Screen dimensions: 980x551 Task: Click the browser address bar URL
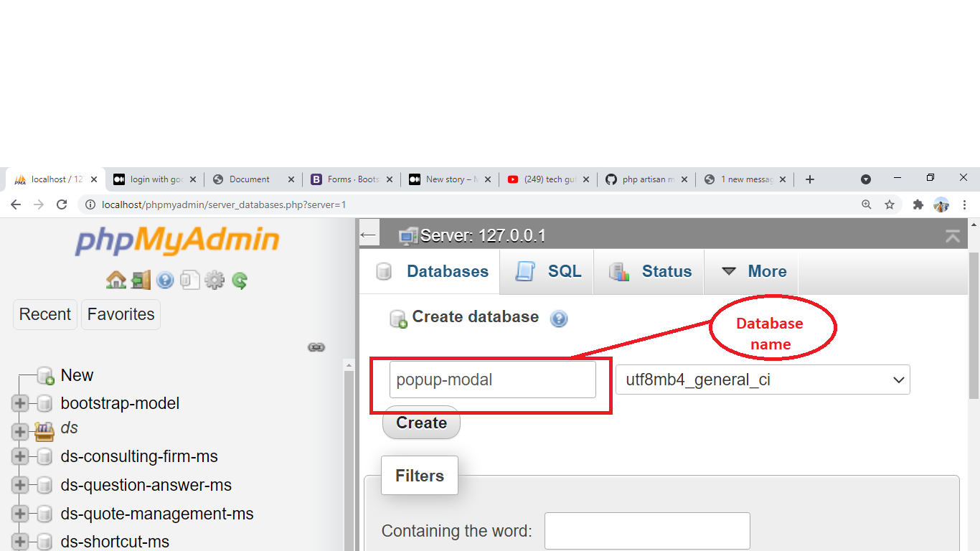(224, 204)
